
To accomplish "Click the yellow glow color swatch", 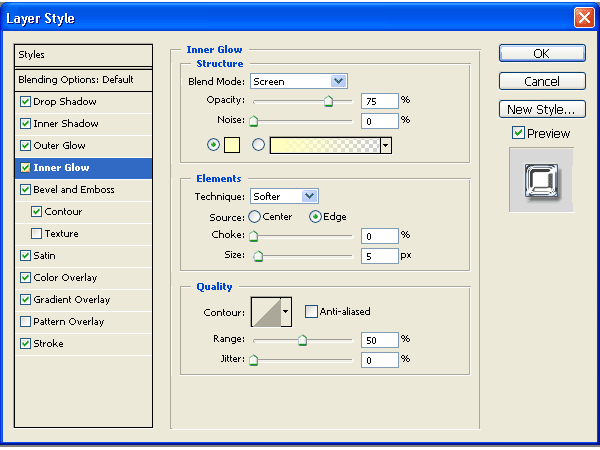I will pos(231,145).
